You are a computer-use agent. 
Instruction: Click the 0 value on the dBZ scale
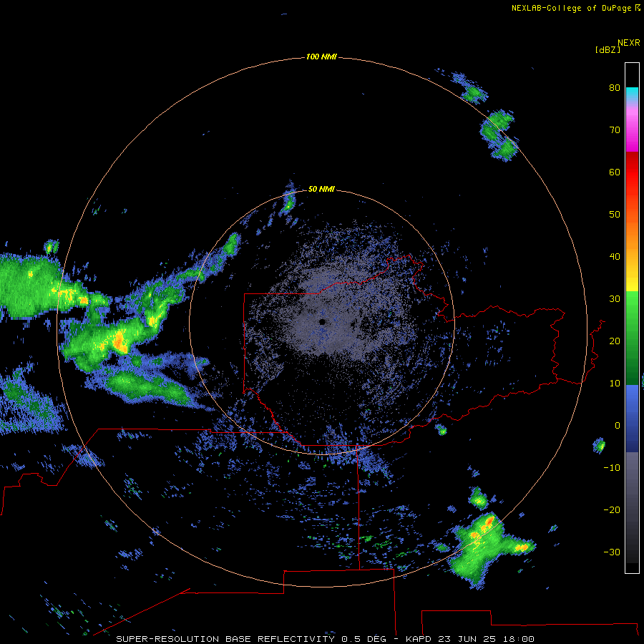tap(618, 426)
